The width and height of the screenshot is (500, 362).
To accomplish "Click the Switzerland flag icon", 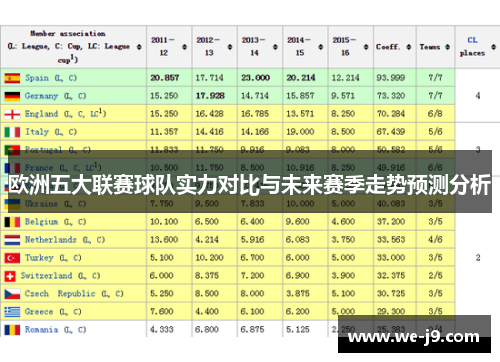I will point(10,276).
